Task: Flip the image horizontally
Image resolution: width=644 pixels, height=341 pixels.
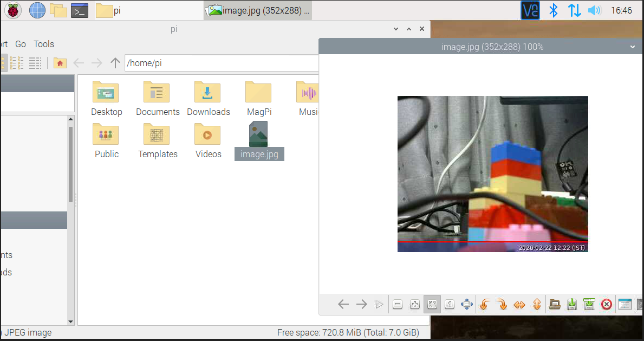Action: 519,305
